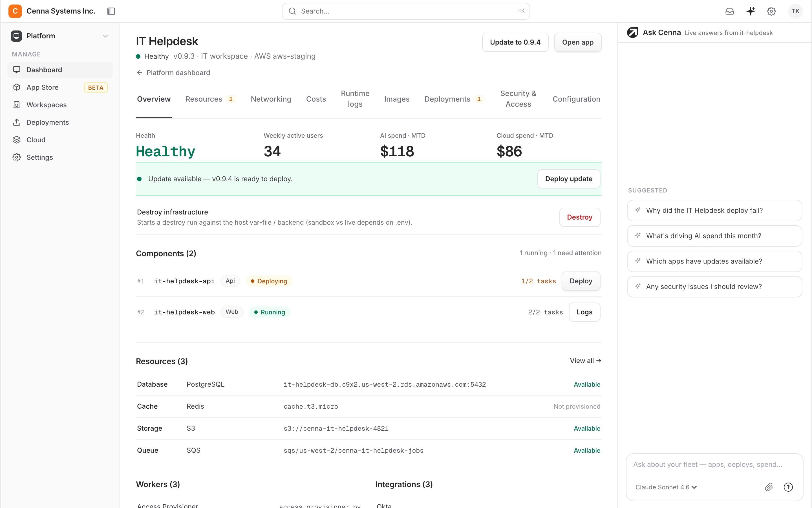Click sparkle icon beside updates available question
Image resolution: width=812 pixels, height=508 pixels.
point(637,261)
